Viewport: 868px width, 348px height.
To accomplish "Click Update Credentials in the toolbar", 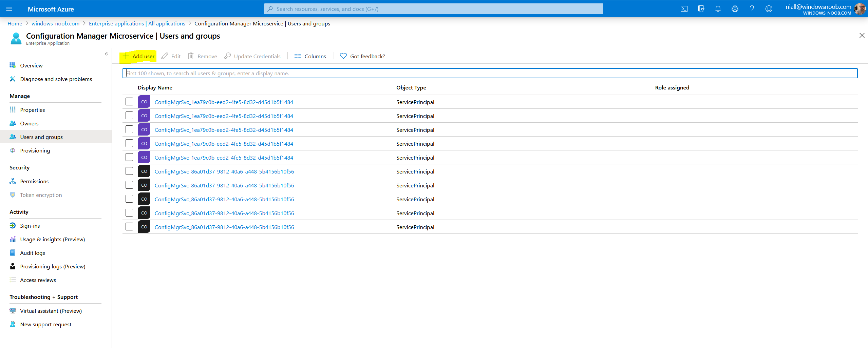I will click(252, 56).
